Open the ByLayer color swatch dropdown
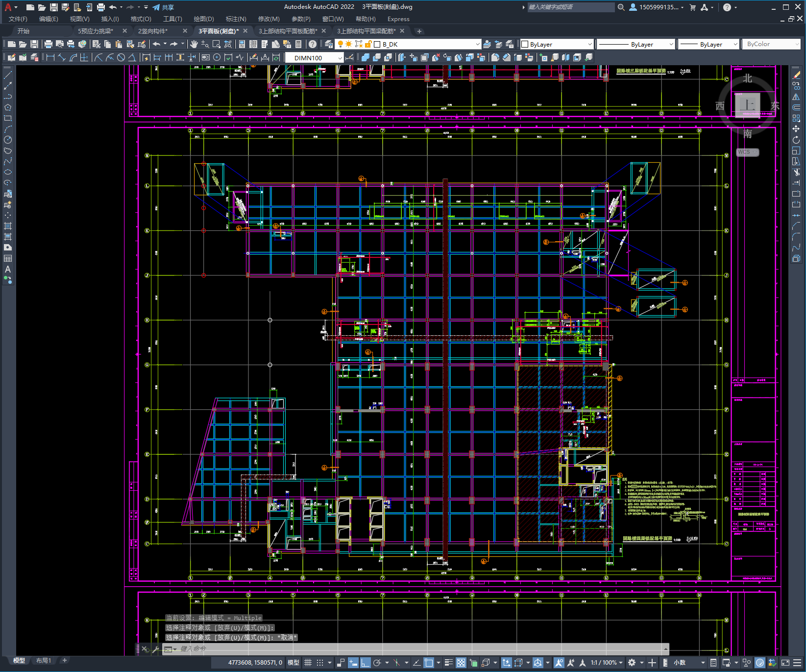The height and width of the screenshot is (672, 806). (x=589, y=44)
